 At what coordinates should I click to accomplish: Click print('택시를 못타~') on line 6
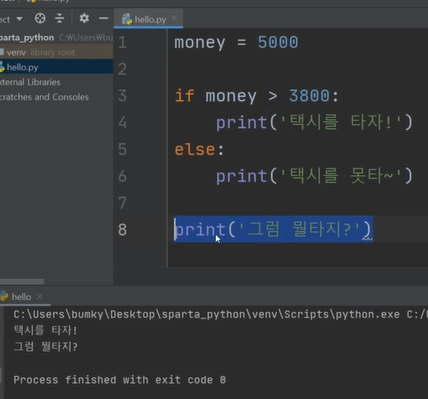click(314, 176)
